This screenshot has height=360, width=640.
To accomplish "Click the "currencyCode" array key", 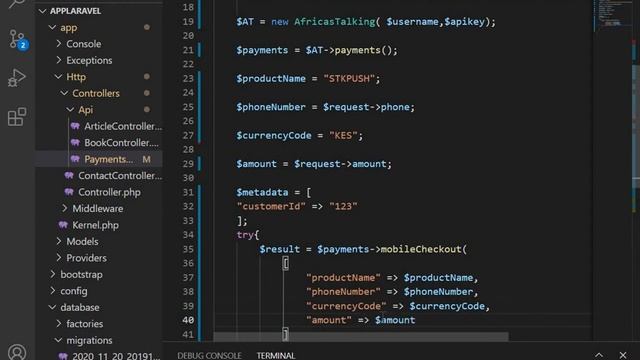I will [346, 306].
